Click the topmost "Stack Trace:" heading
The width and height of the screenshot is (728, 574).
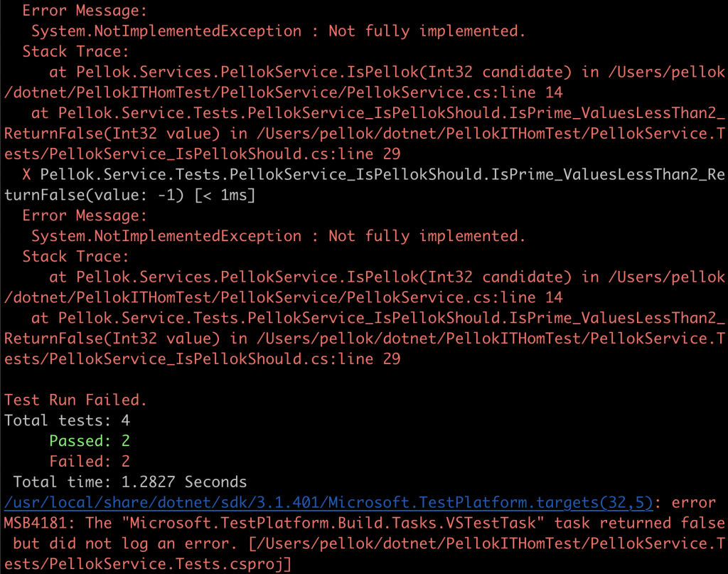(76, 51)
